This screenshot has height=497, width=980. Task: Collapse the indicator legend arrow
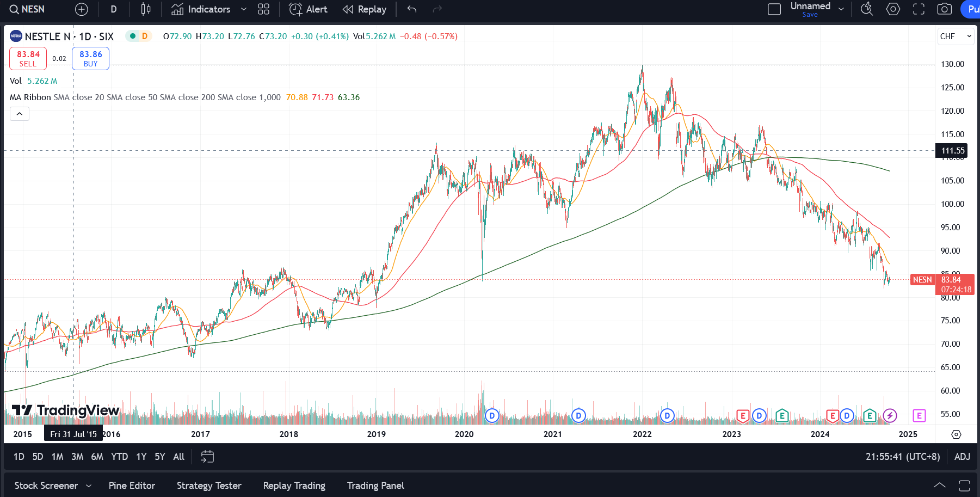[20, 114]
